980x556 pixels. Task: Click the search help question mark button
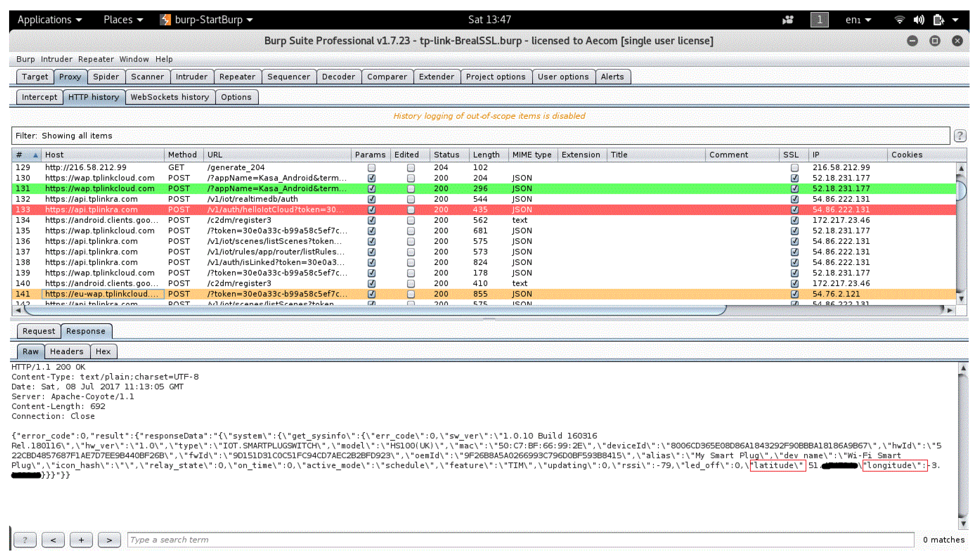[x=25, y=540]
